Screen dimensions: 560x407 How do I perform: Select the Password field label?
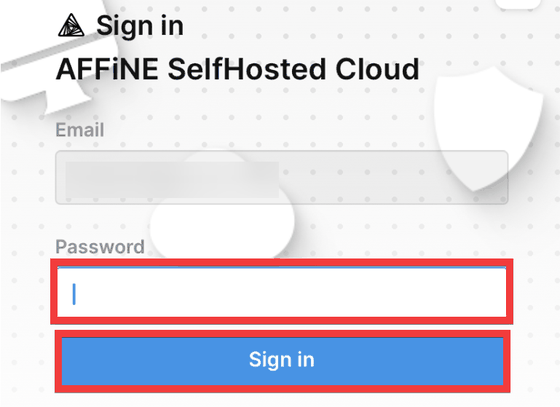point(100,246)
